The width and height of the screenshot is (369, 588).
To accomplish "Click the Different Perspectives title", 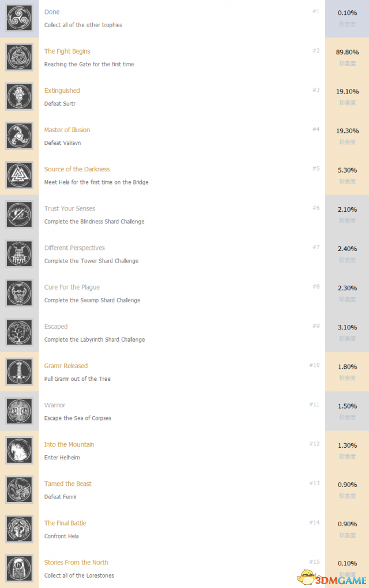I will [74, 248].
